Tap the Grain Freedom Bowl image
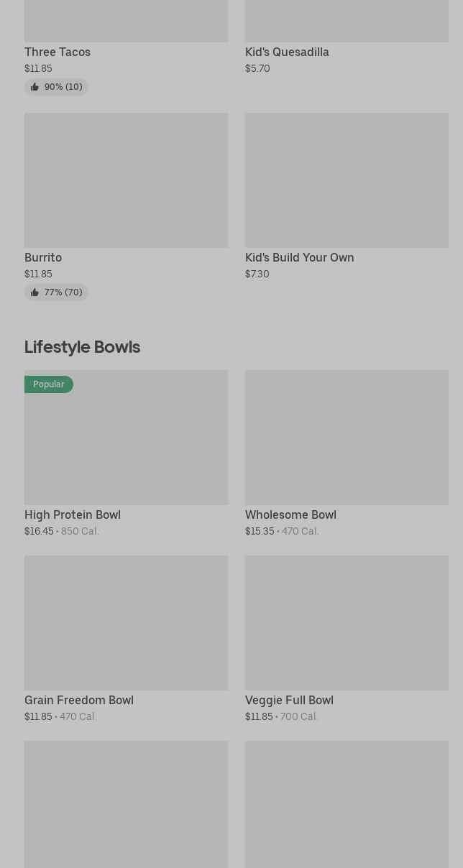This screenshot has width=463, height=868. point(126,623)
